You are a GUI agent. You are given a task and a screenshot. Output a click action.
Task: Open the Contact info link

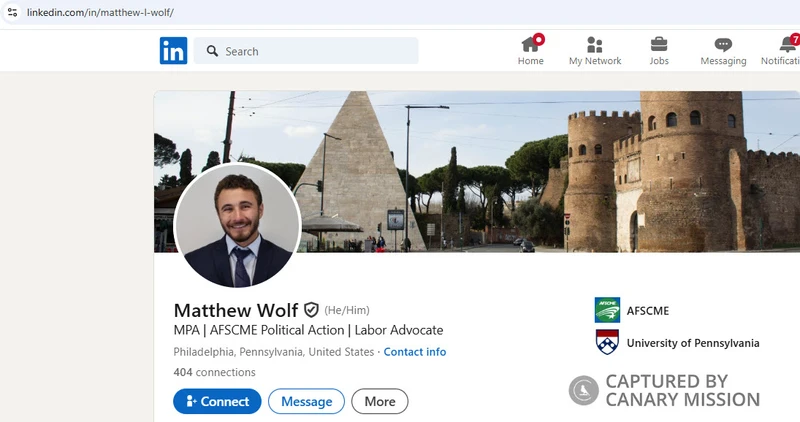click(414, 352)
